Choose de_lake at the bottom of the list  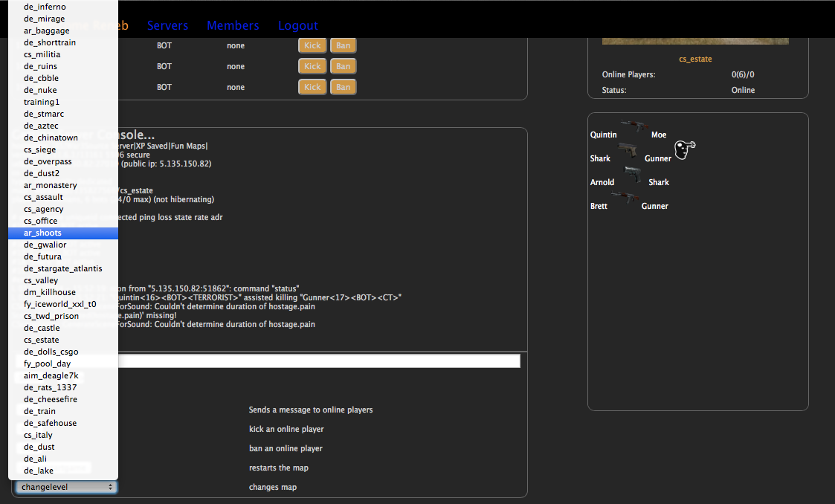coord(39,471)
